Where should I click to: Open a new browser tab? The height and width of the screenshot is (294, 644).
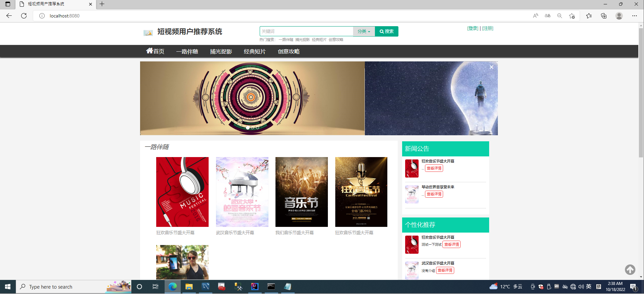[x=102, y=4]
